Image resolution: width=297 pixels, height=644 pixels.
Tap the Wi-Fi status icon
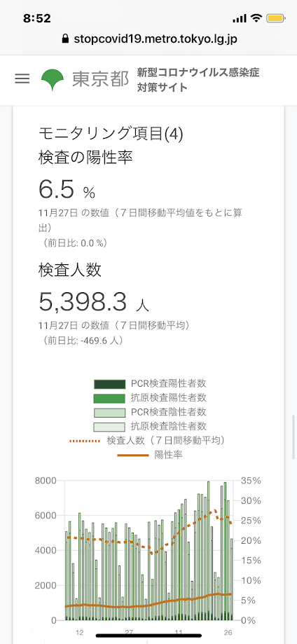[x=257, y=18]
